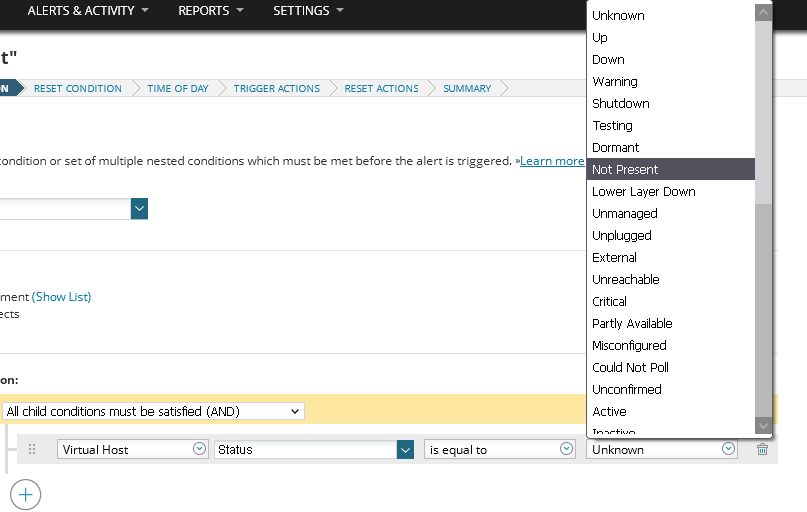Pick Unplugged status option
The width and height of the screenshot is (807, 512).
point(671,236)
